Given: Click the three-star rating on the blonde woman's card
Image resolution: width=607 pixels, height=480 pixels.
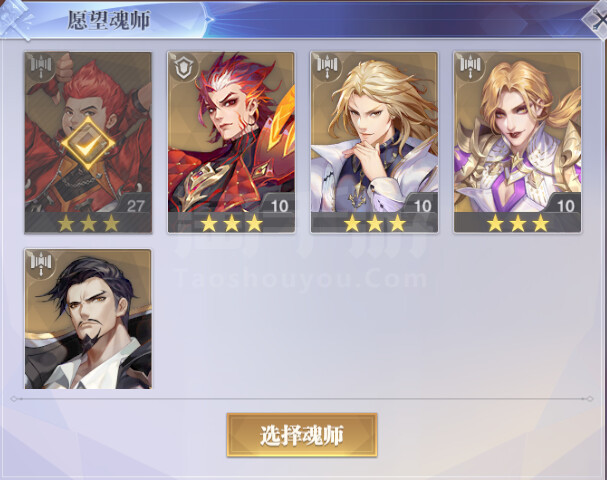Looking at the screenshot, I should 518,223.
